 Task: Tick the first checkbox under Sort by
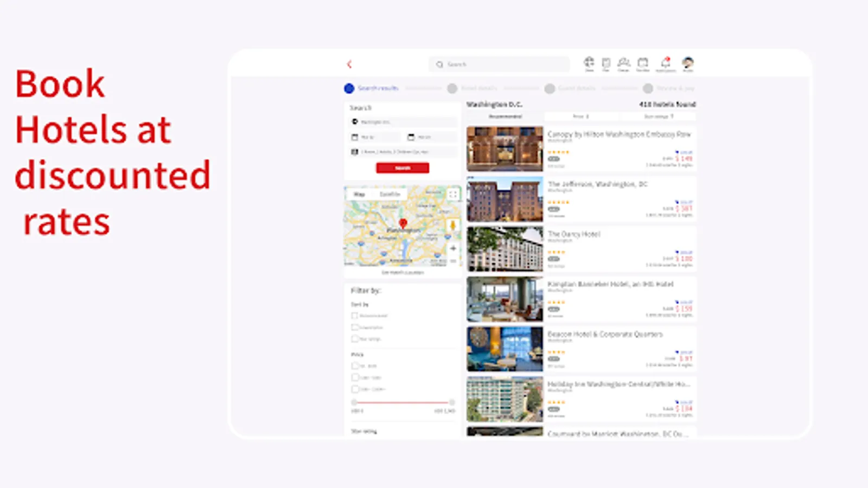355,316
